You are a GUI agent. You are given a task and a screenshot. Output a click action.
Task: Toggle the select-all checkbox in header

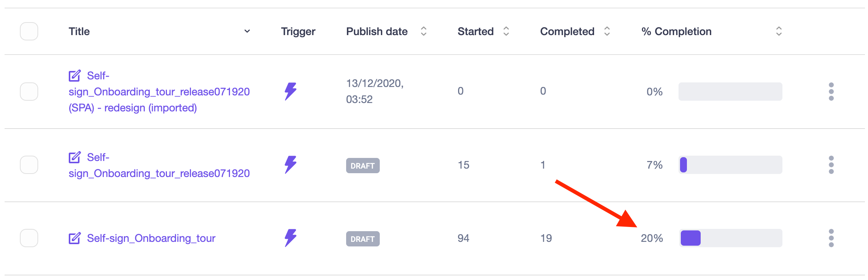pyautogui.click(x=29, y=31)
